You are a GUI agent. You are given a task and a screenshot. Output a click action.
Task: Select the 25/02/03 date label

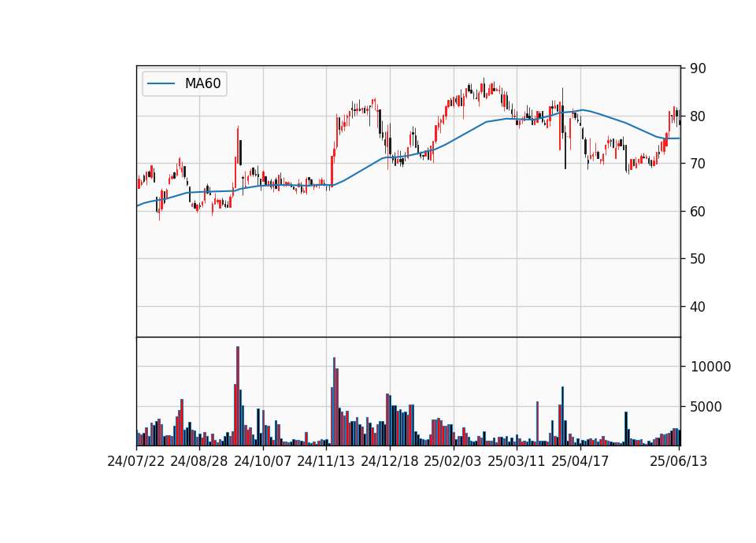453,461
